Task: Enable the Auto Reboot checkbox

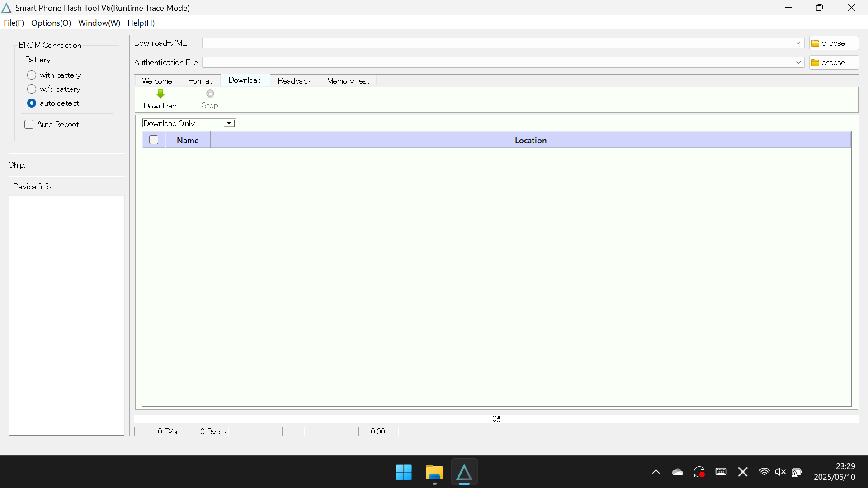Action: tap(28, 124)
